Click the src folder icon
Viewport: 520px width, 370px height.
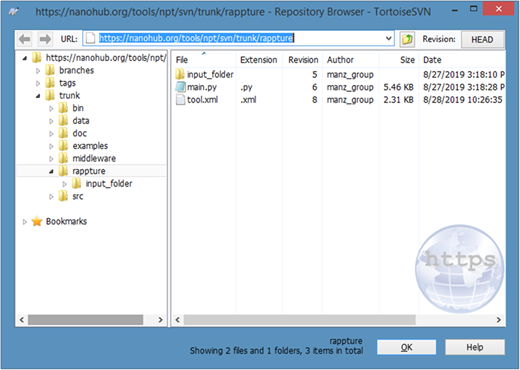coord(63,196)
